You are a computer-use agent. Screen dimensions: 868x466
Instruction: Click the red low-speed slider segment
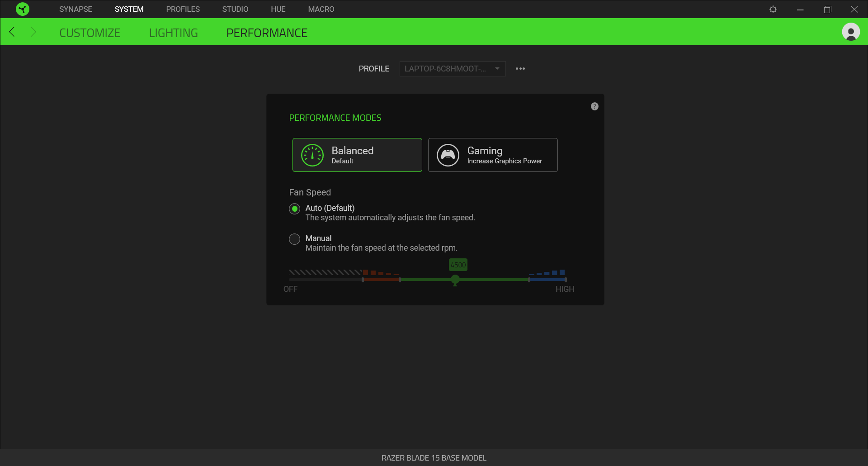(x=381, y=280)
